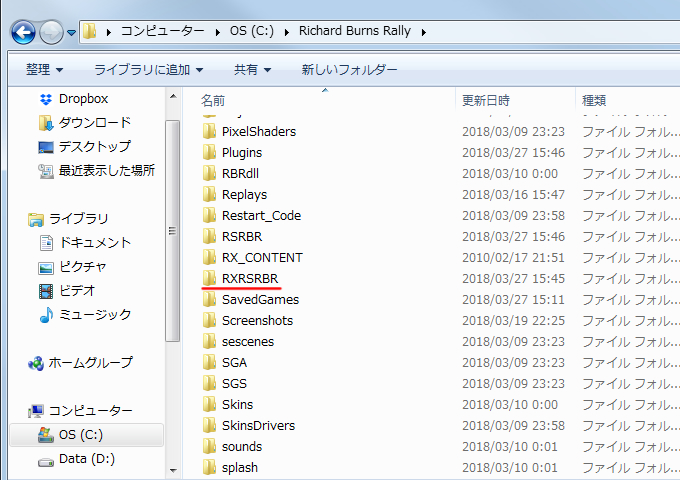Select the ミュージック library icon

click(x=46, y=315)
